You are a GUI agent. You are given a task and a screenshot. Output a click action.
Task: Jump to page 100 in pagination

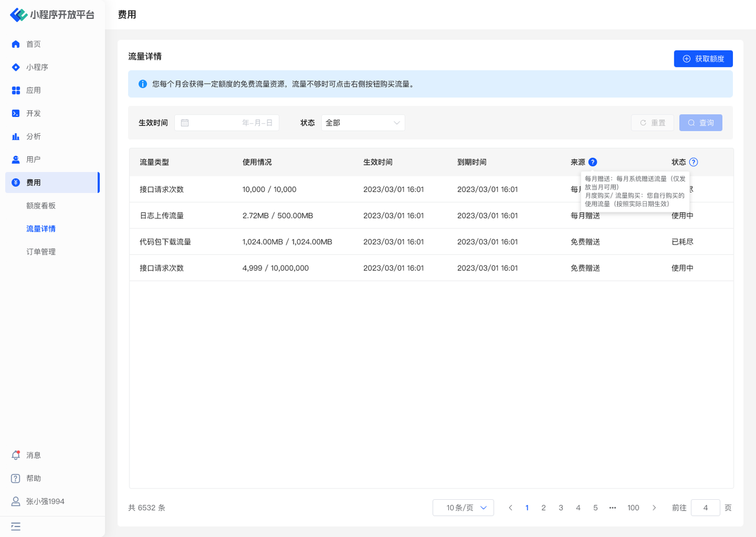633,507
